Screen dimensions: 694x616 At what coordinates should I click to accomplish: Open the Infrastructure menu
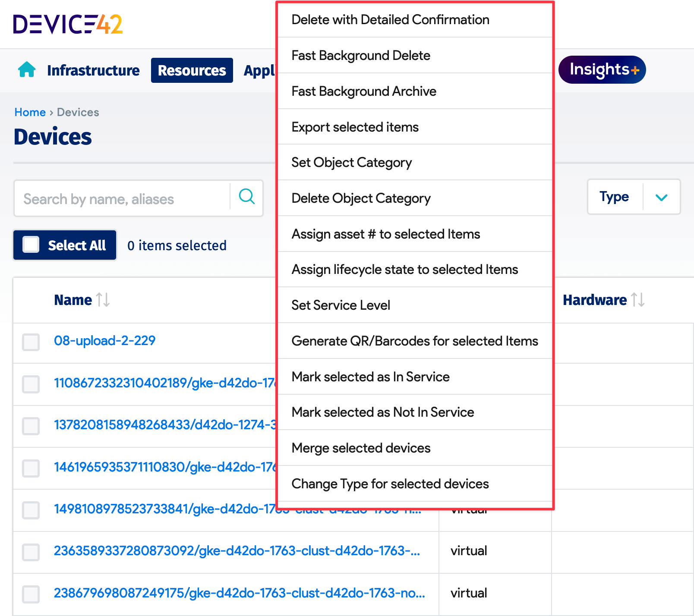click(x=93, y=70)
